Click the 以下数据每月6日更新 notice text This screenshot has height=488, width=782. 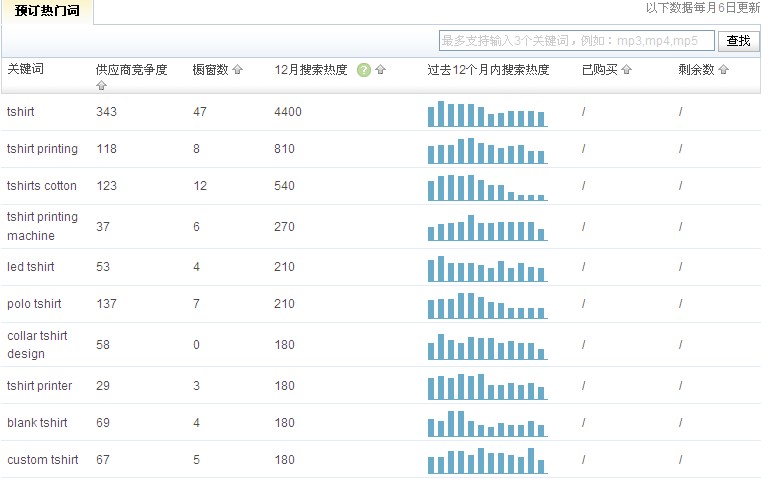(703, 7)
